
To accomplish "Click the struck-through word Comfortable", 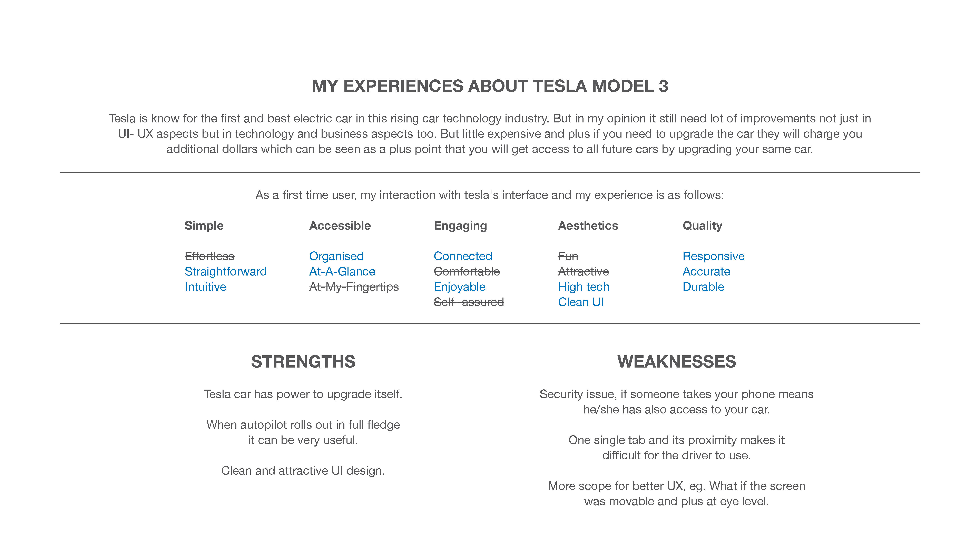I will pyautogui.click(x=466, y=271).
